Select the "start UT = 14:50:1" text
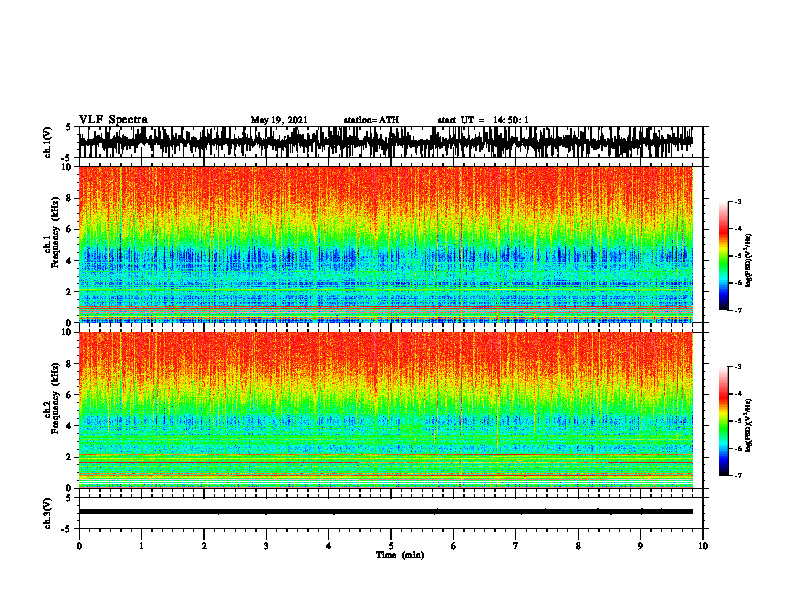This screenshot has width=792, height=612. [483, 120]
